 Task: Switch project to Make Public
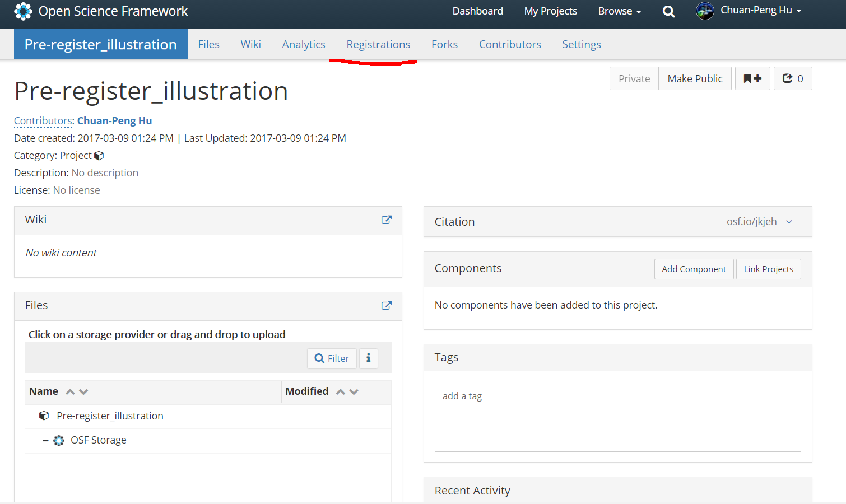pyautogui.click(x=695, y=78)
